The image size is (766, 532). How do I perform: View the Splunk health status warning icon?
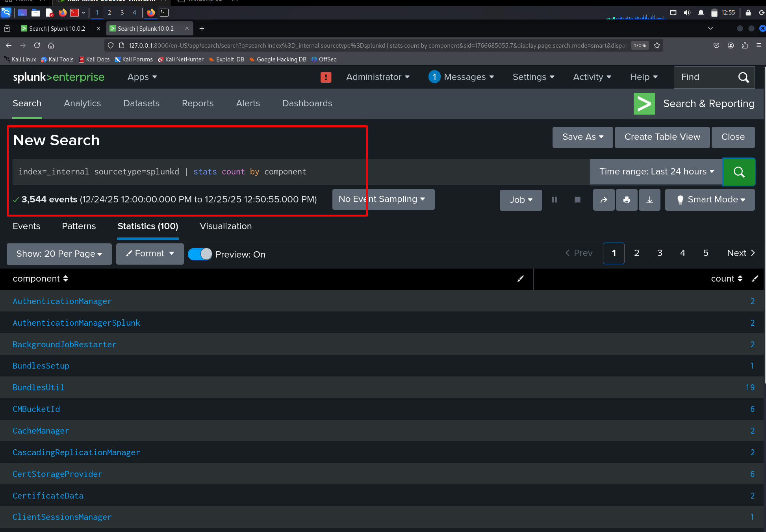pos(326,77)
